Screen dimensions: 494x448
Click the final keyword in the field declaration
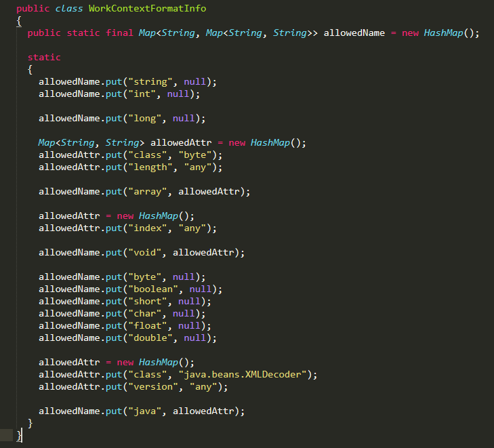coord(119,33)
